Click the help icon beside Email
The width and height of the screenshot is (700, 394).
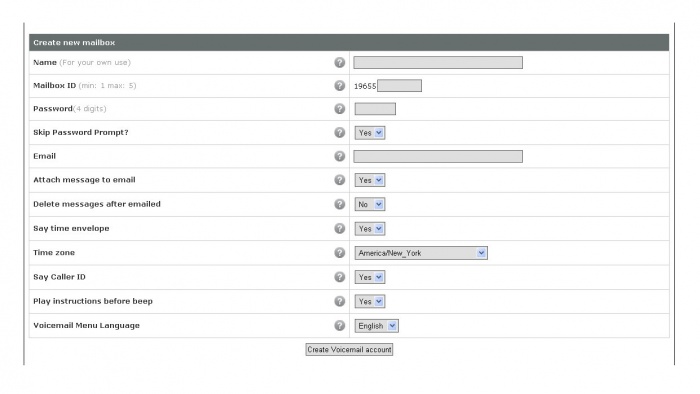(340, 156)
